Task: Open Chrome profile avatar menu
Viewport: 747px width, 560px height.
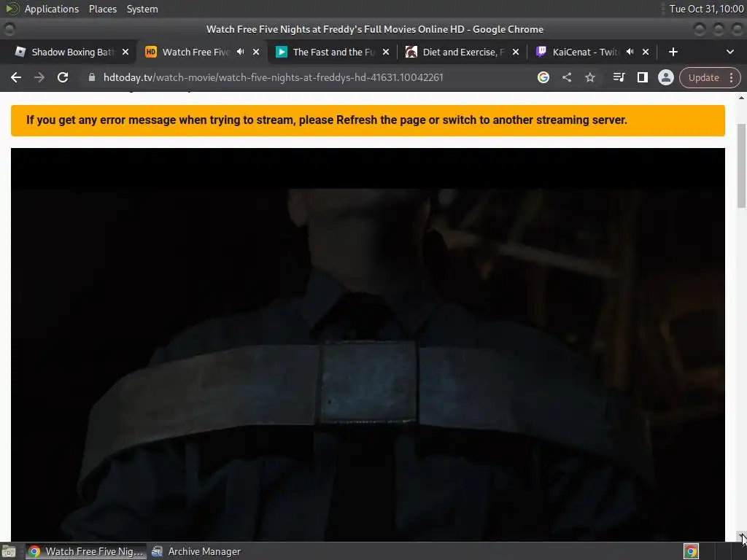Action: point(665,77)
